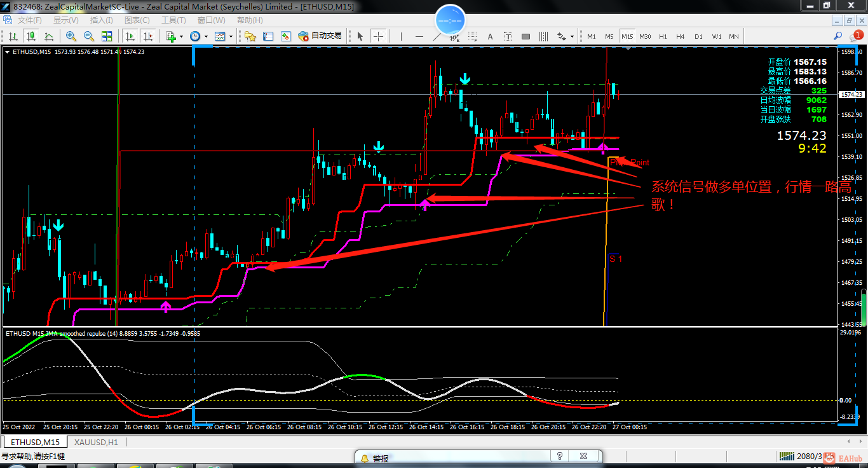868x468 pixels.
Task: Switch to the M5 timeframe
Action: (609, 36)
